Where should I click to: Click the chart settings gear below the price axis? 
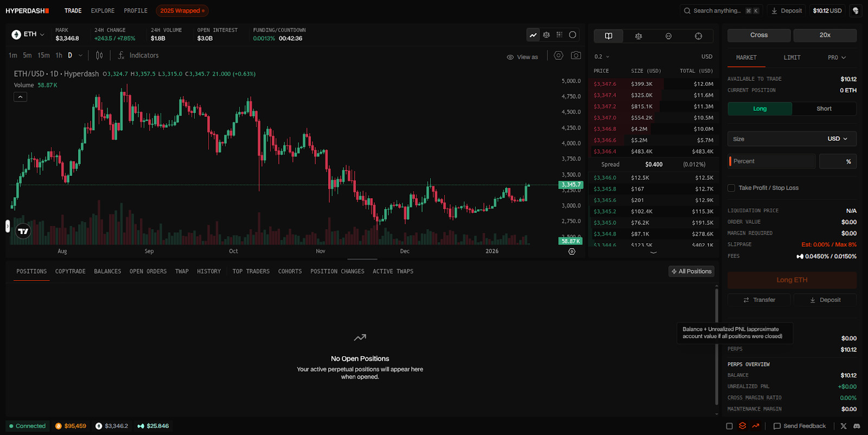pyautogui.click(x=572, y=251)
